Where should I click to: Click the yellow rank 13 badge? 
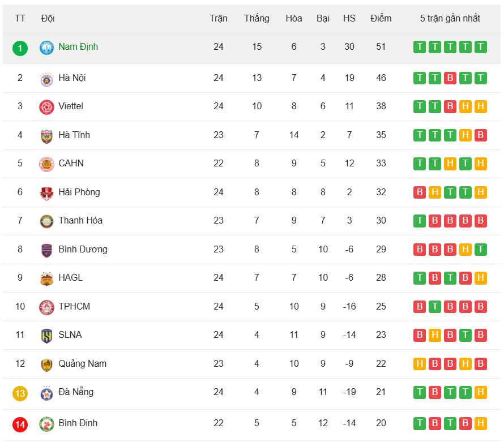coord(20,393)
